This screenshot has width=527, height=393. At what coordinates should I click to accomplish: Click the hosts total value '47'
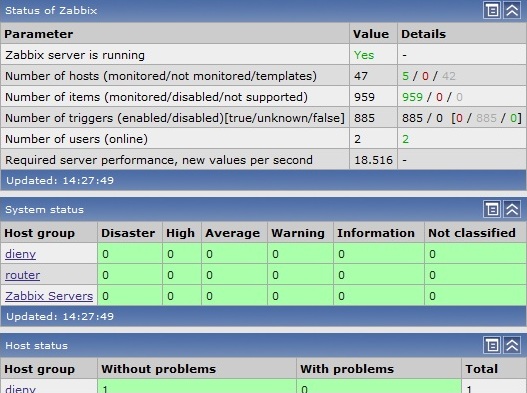pyautogui.click(x=361, y=76)
